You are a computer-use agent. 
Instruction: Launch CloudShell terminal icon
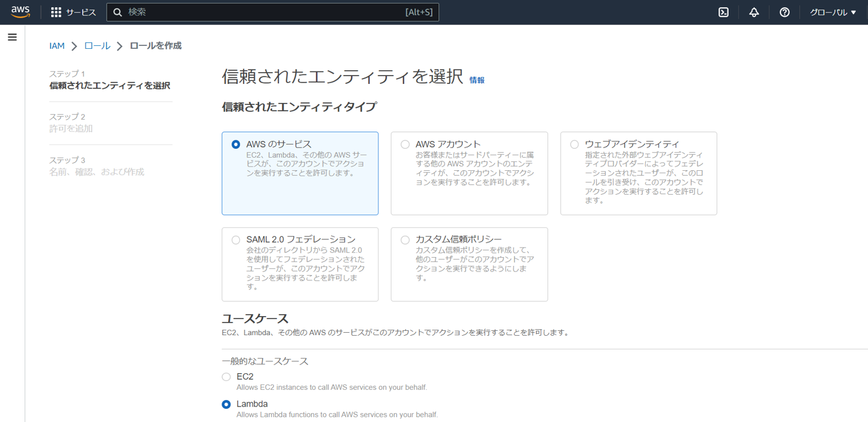[x=723, y=12]
